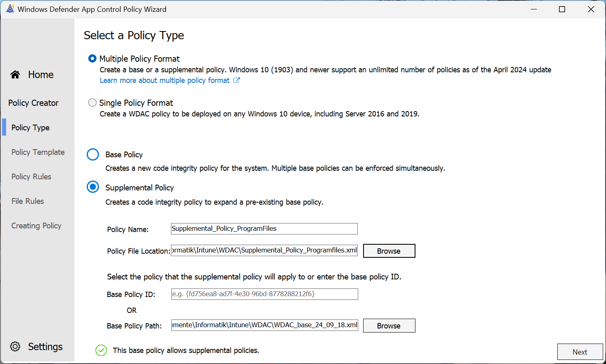Open Settings via the gear icon

(x=15, y=346)
